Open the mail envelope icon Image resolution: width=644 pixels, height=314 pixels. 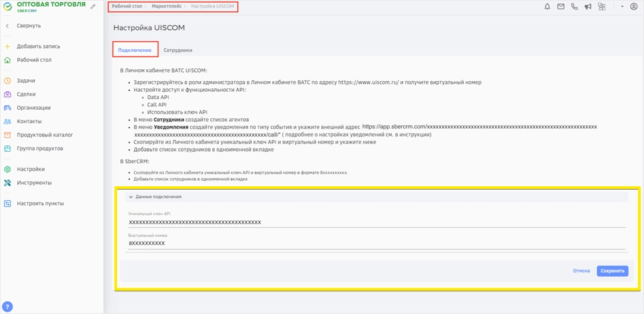[561, 7]
